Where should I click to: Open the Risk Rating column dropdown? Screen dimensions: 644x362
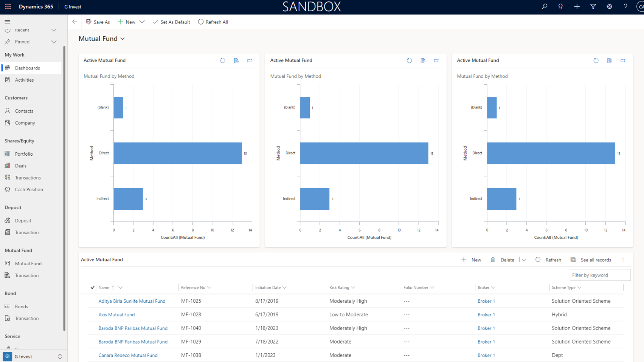coord(353,288)
